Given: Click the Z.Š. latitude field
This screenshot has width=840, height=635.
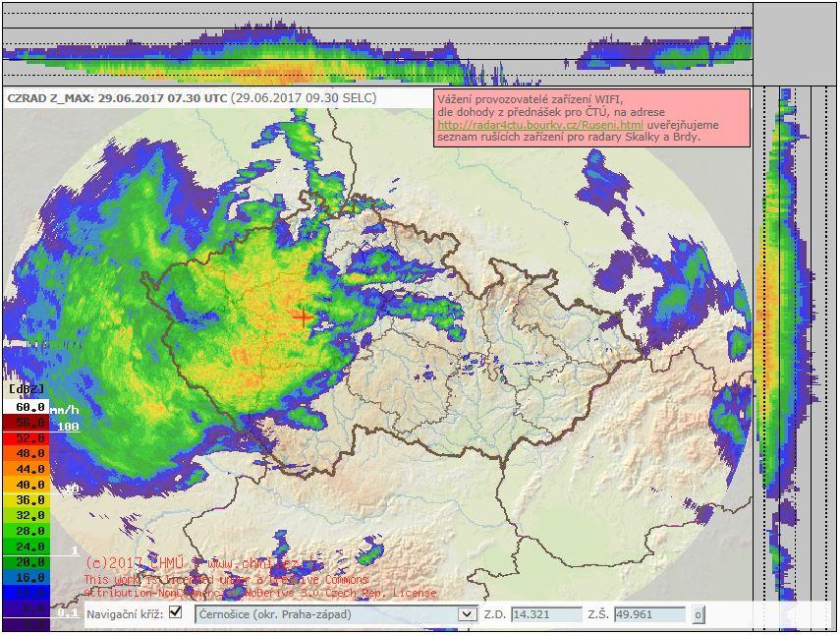Looking at the screenshot, I should [648, 614].
